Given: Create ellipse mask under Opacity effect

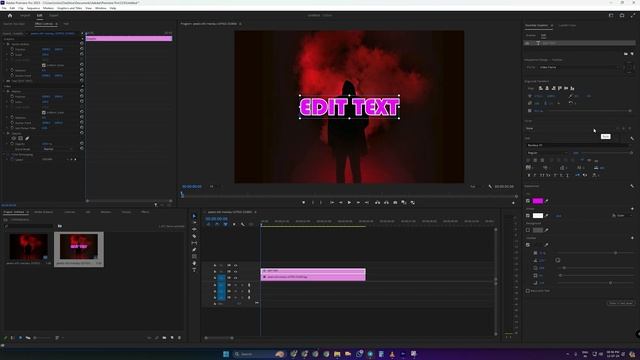Looking at the screenshot, I should [x=13, y=138].
